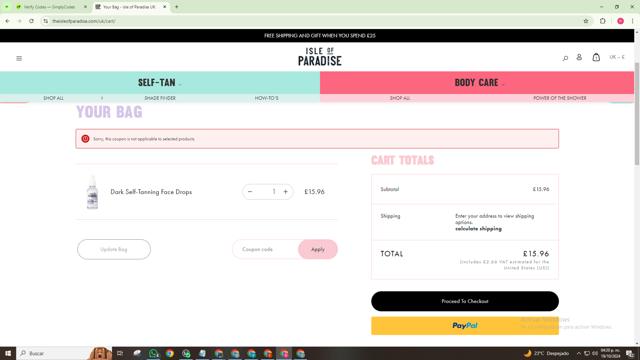Click the quantity field showing 1

click(x=273, y=191)
